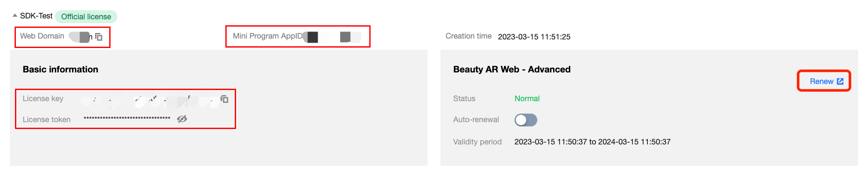
Task: Click the Web Domain label
Action: tap(42, 36)
